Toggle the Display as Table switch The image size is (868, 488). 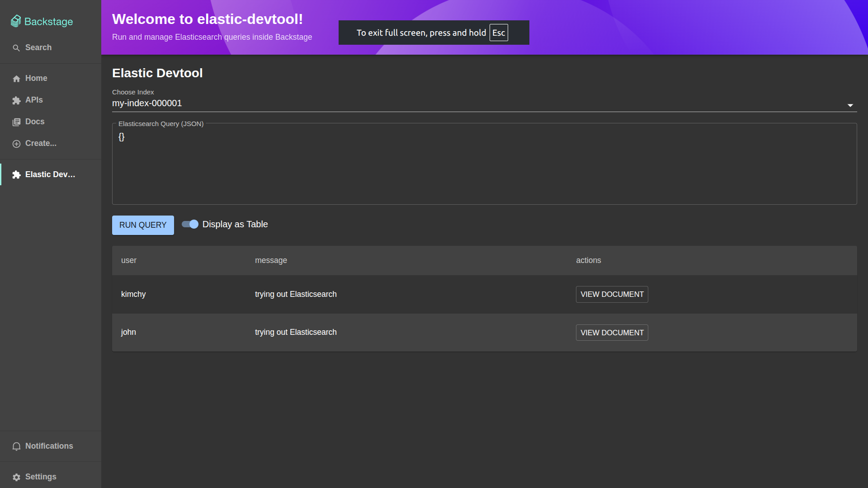coord(190,224)
